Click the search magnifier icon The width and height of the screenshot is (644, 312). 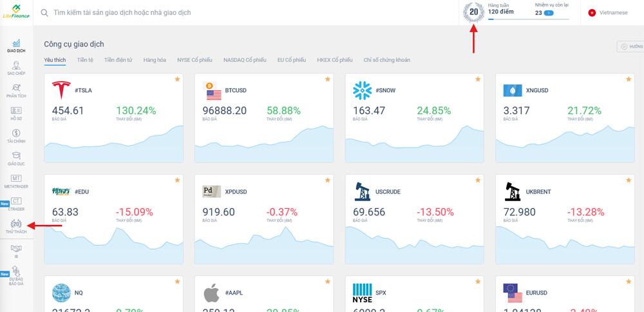tap(45, 13)
